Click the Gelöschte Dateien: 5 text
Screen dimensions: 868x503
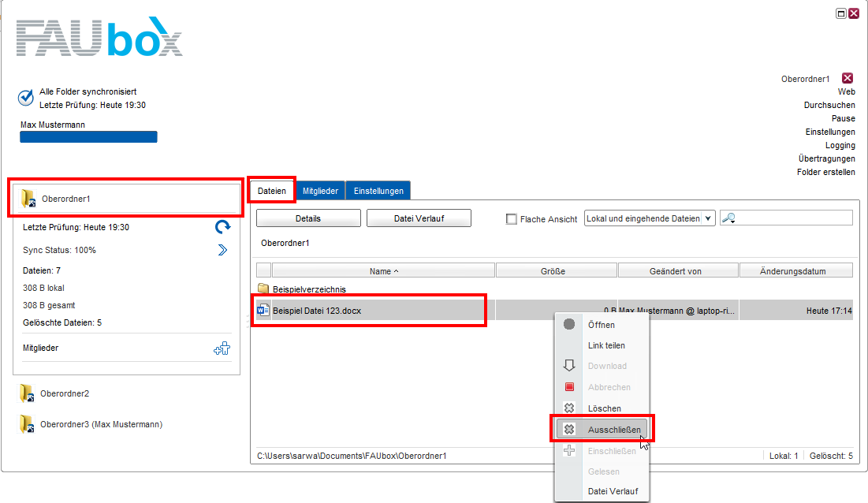click(62, 322)
